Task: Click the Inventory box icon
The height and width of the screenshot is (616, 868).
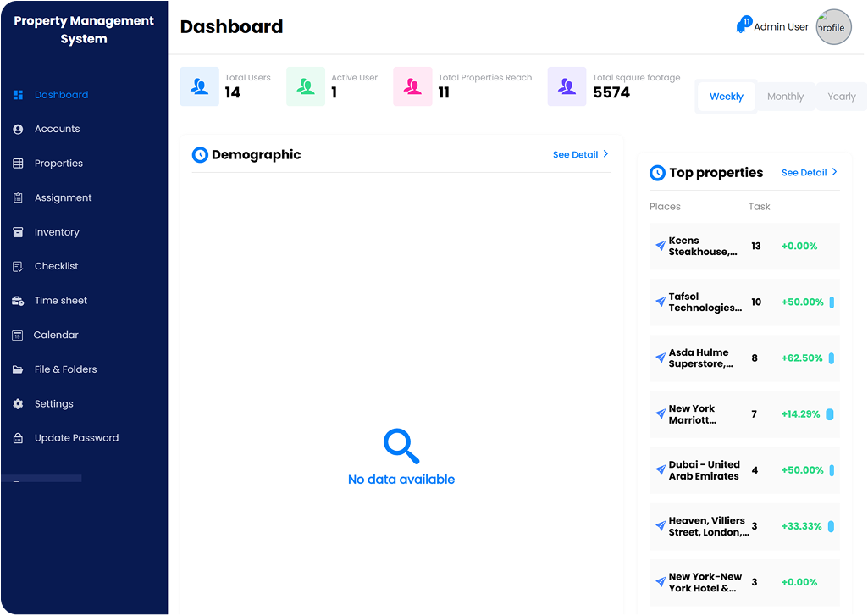Action: [18, 232]
